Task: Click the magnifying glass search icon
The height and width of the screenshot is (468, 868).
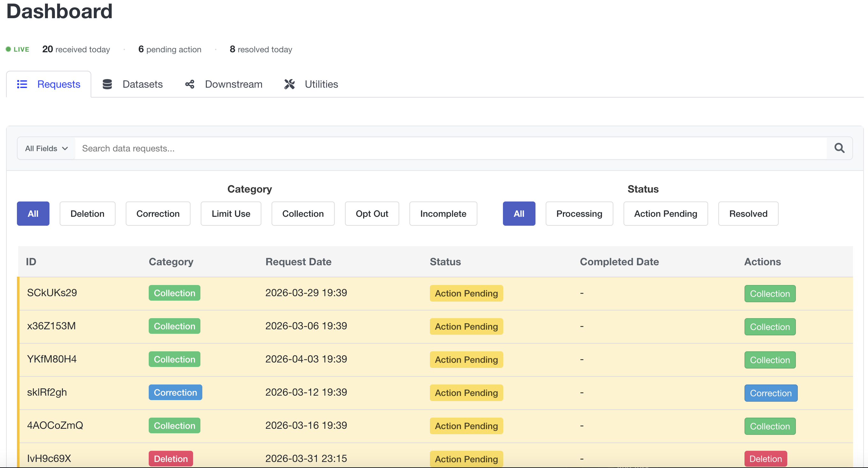Action: [839, 148]
